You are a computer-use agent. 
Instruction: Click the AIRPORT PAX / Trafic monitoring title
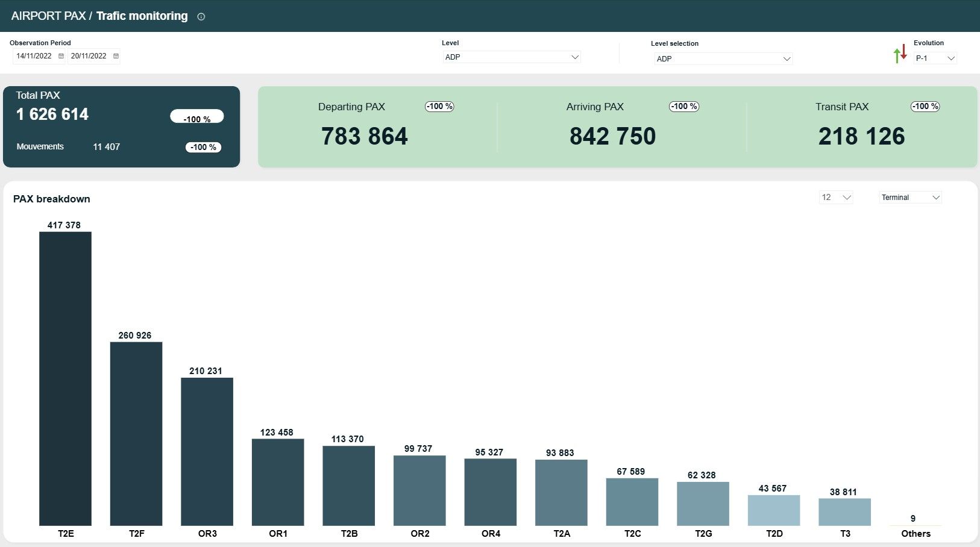tap(99, 16)
